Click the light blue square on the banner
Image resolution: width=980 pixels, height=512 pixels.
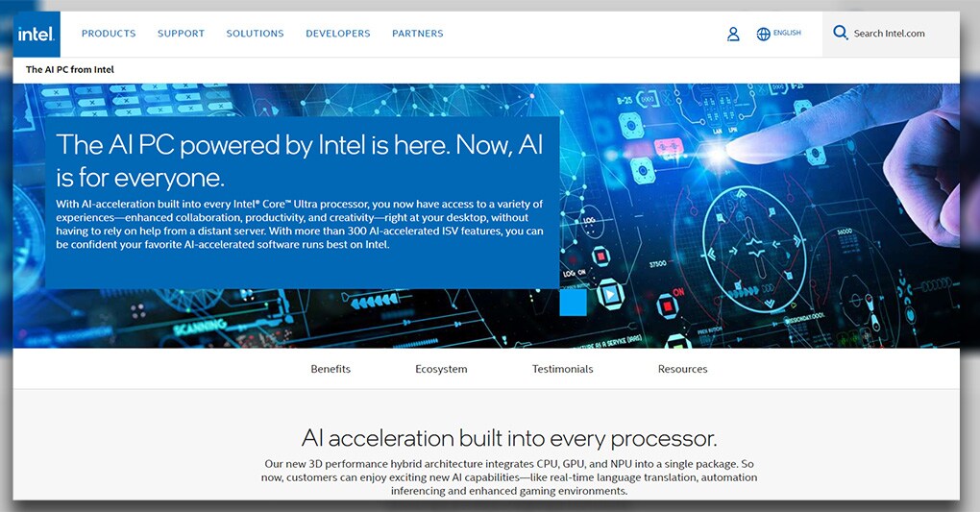pos(574,302)
